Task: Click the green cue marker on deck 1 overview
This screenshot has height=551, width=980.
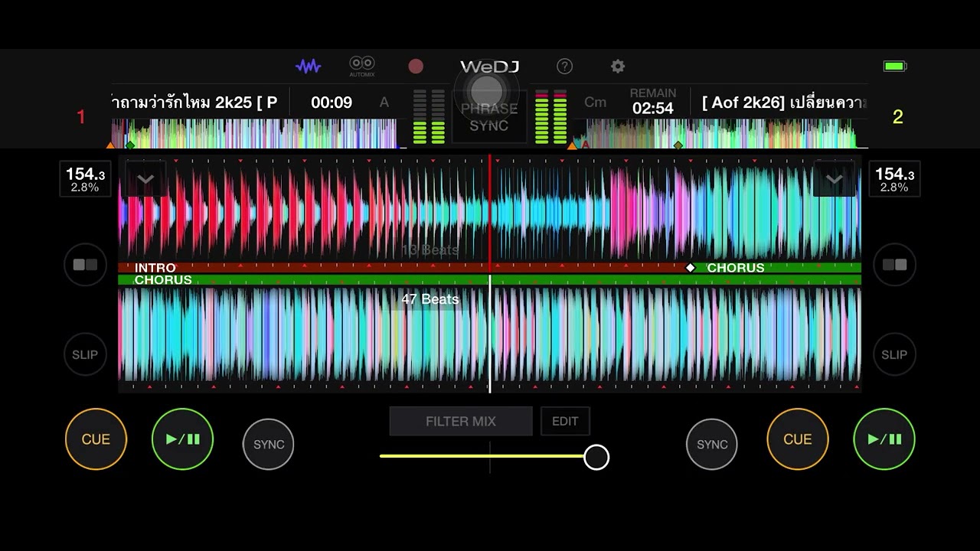Action: (130, 145)
